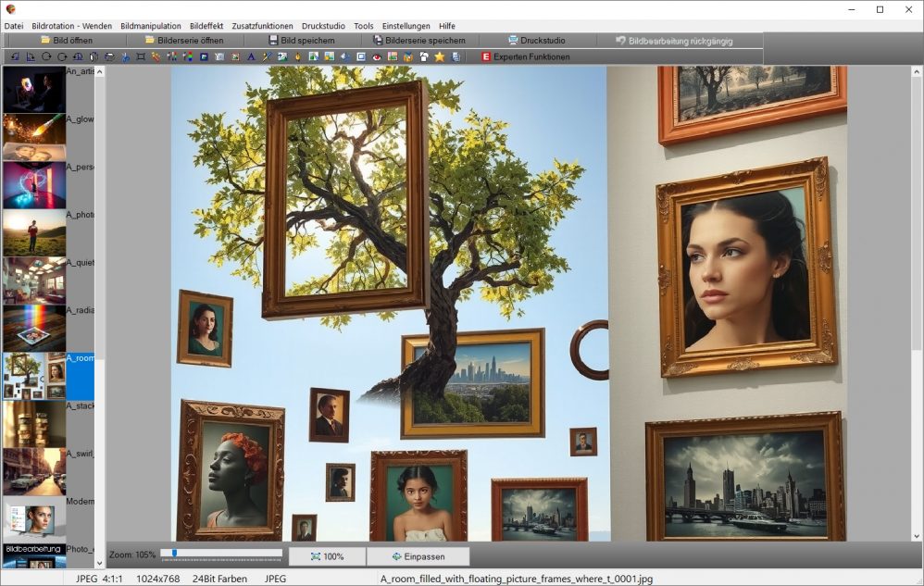
Task: Select the crop rectangle tool icon
Action: point(141,57)
